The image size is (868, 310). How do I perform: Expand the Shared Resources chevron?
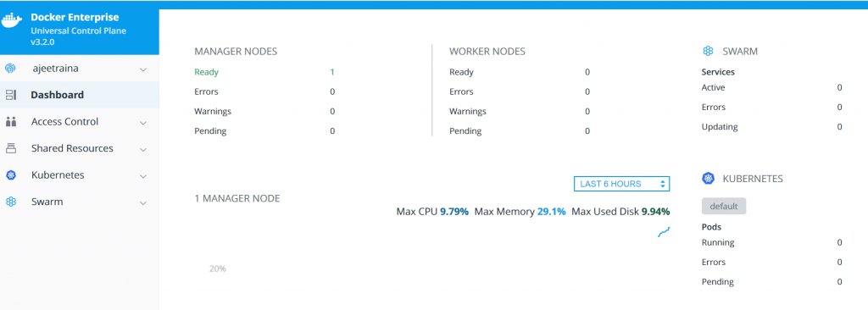[143, 149]
